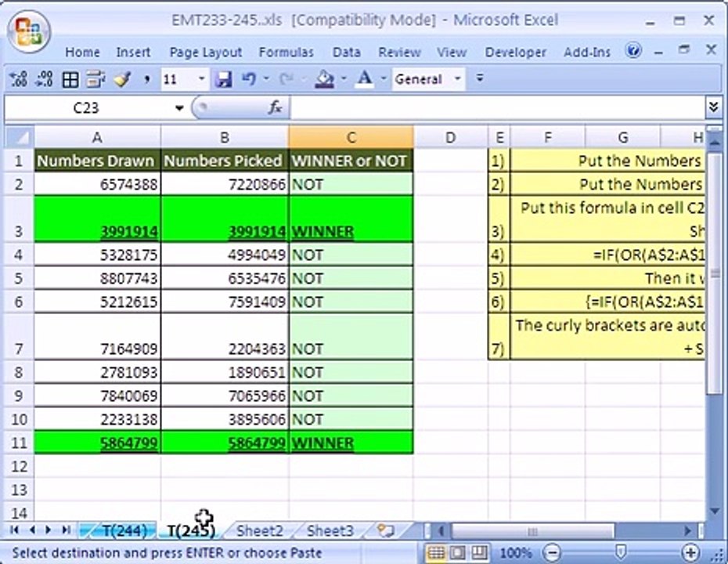Select column D header
The width and height of the screenshot is (728, 564).
(x=450, y=138)
